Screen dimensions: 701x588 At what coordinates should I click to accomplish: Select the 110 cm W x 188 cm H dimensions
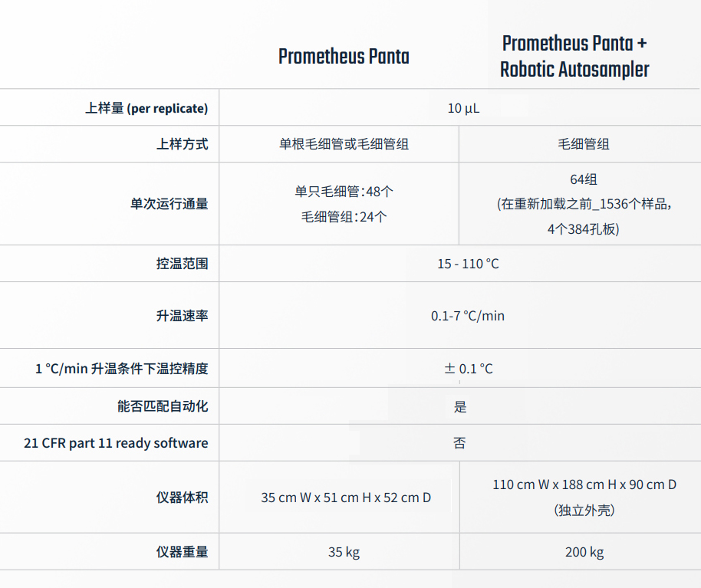tap(584, 485)
